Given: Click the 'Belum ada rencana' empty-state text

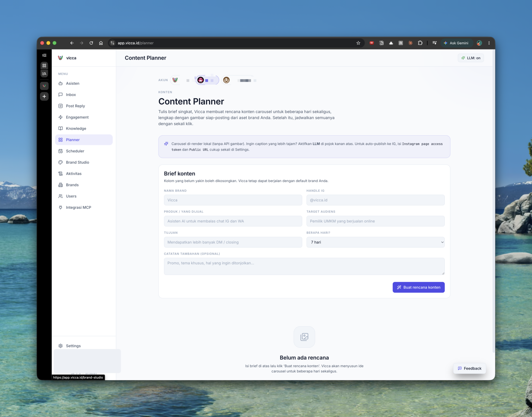Looking at the screenshot, I should (304, 358).
